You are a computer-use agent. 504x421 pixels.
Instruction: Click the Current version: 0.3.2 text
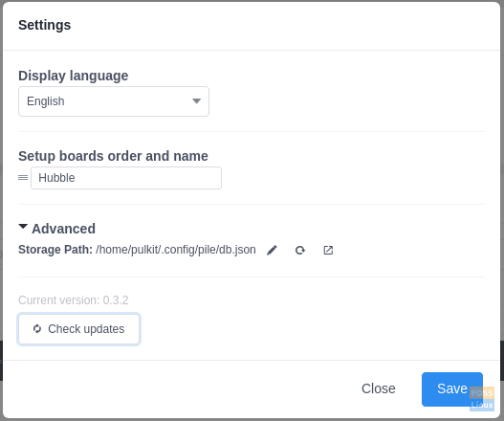pos(74,300)
